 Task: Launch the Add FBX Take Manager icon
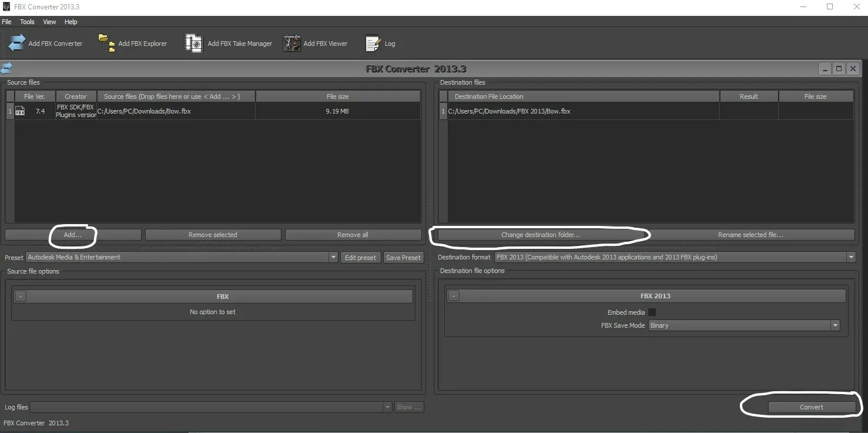(x=193, y=43)
